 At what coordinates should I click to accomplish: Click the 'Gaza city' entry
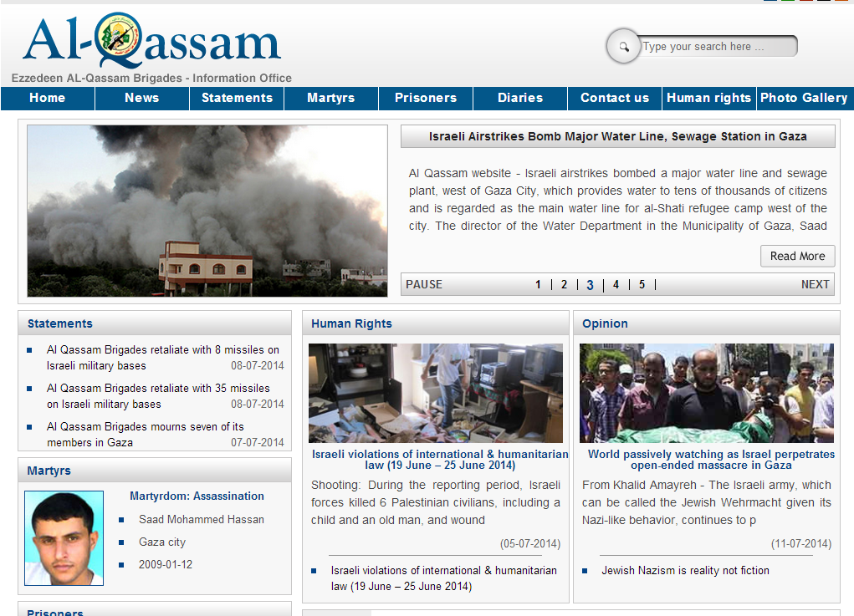tap(162, 542)
